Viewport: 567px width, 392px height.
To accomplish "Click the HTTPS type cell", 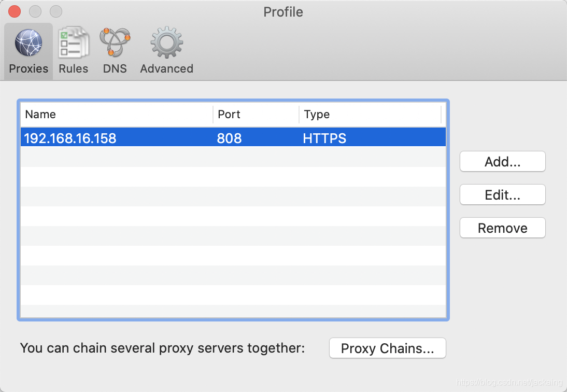I will tap(324, 138).
